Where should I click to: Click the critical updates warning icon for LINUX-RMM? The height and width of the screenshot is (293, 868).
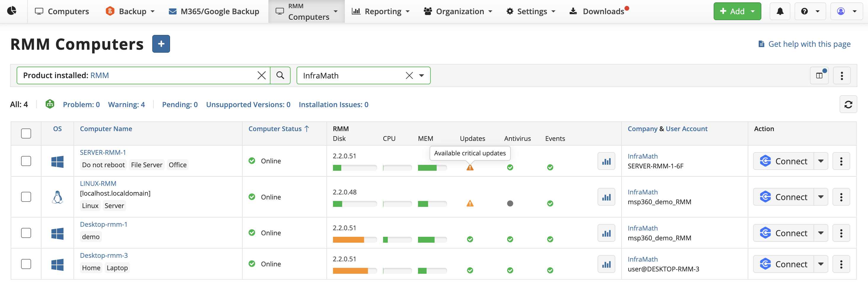tap(470, 203)
